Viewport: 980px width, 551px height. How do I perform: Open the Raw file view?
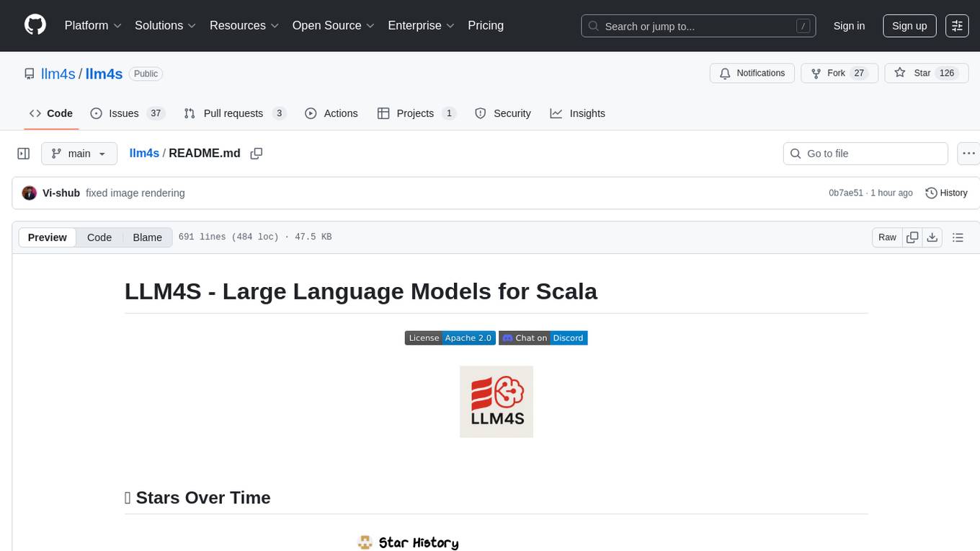(x=887, y=237)
